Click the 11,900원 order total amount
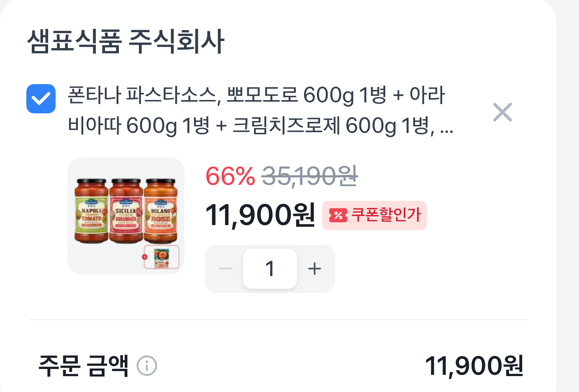Screen dimensions: 579x392 pos(474,366)
